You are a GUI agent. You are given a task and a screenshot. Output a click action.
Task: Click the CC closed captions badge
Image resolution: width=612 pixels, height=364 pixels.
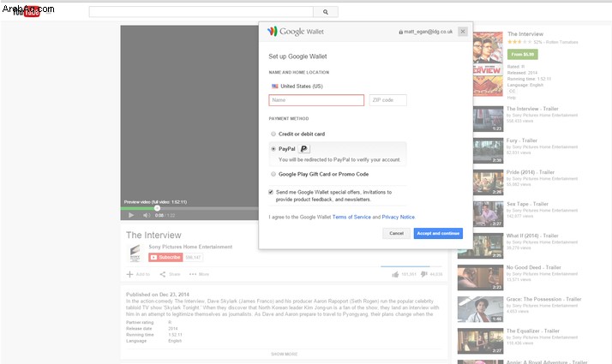(x=512, y=91)
